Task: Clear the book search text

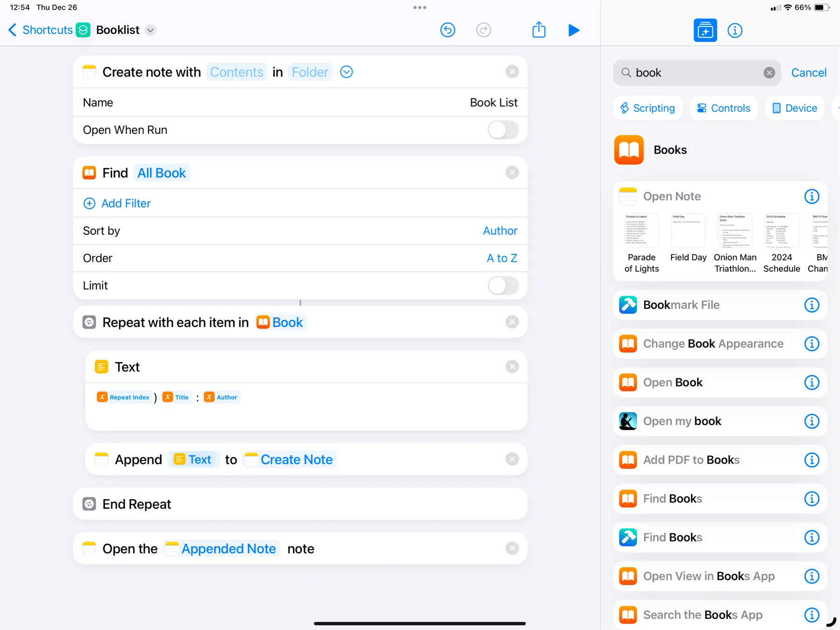Action: click(769, 73)
